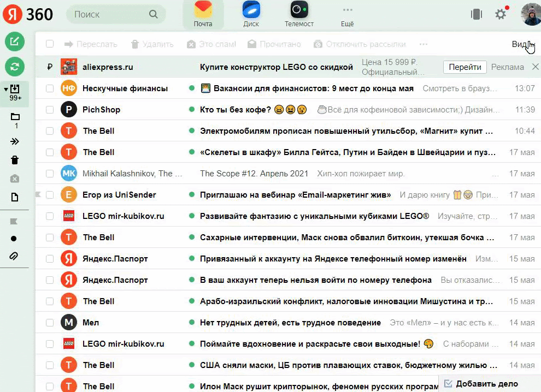Open the Sent mail double-arrow icon
The image size is (541, 392).
tap(15, 141)
